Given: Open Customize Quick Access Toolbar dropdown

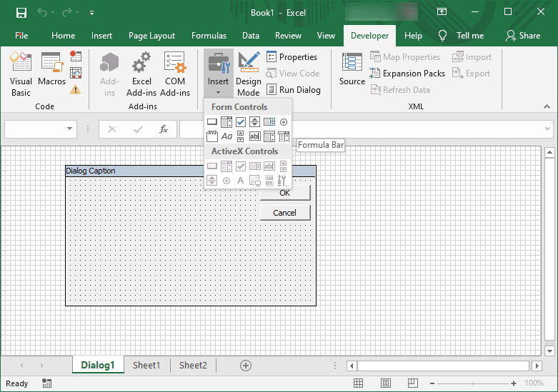Looking at the screenshot, I should [92, 13].
